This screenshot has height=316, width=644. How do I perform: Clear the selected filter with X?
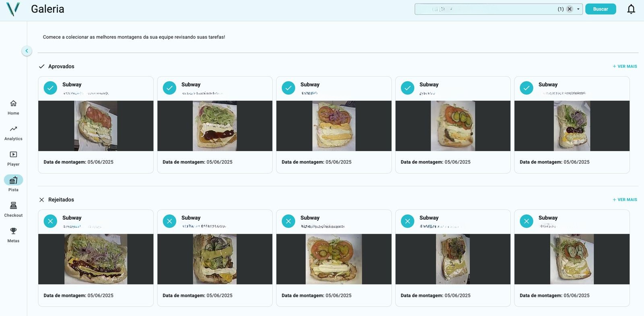pos(570,9)
